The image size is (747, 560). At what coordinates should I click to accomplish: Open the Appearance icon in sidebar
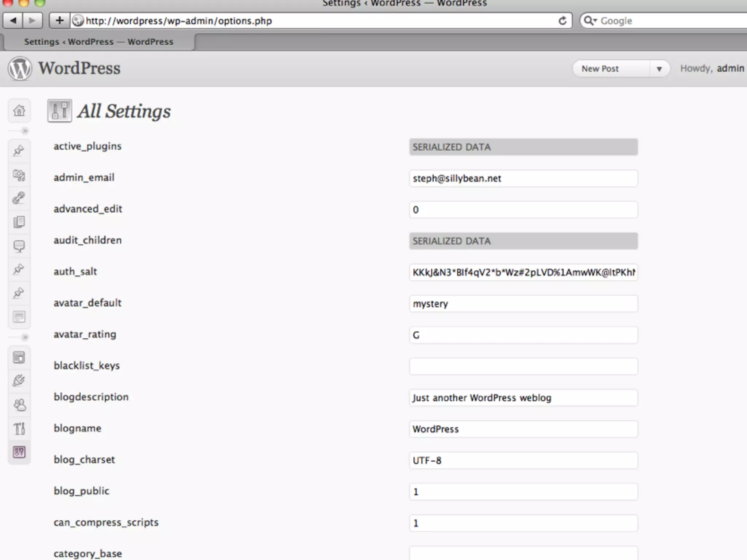pyautogui.click(x=19, y=358)
